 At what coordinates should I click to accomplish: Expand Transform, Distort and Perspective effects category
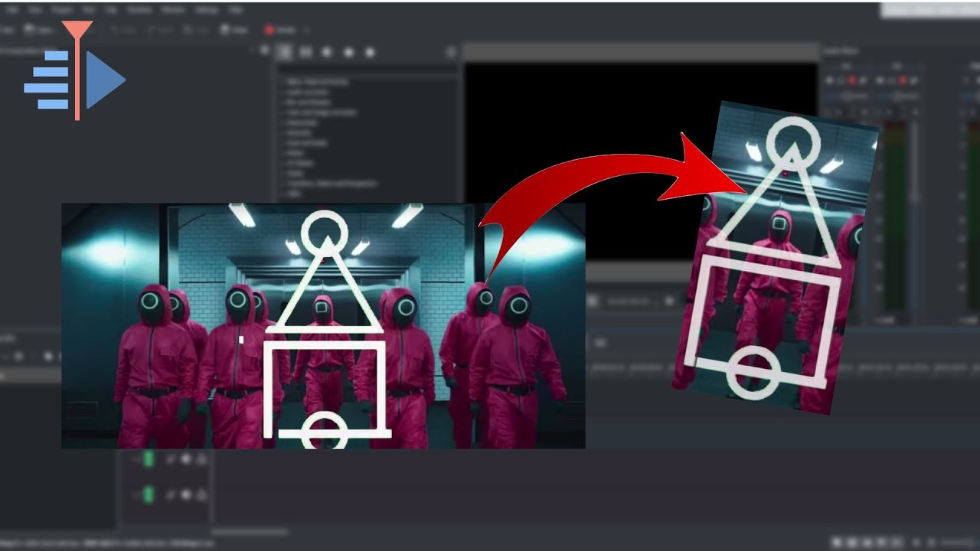coord(331,184)
